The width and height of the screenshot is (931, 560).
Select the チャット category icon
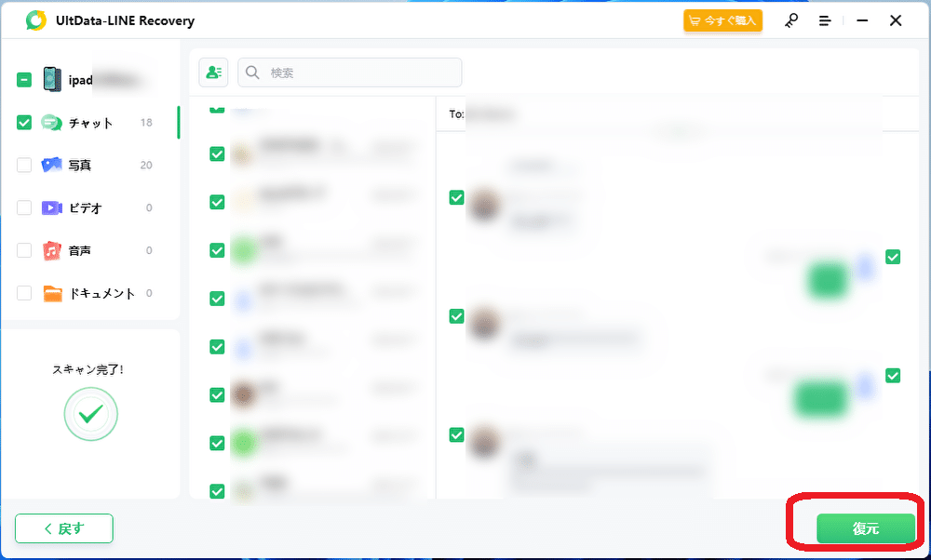51,123
